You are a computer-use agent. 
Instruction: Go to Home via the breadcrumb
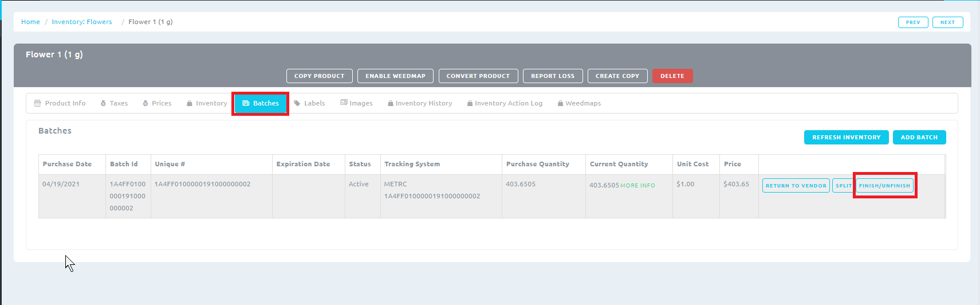click(x=30, y=22)
